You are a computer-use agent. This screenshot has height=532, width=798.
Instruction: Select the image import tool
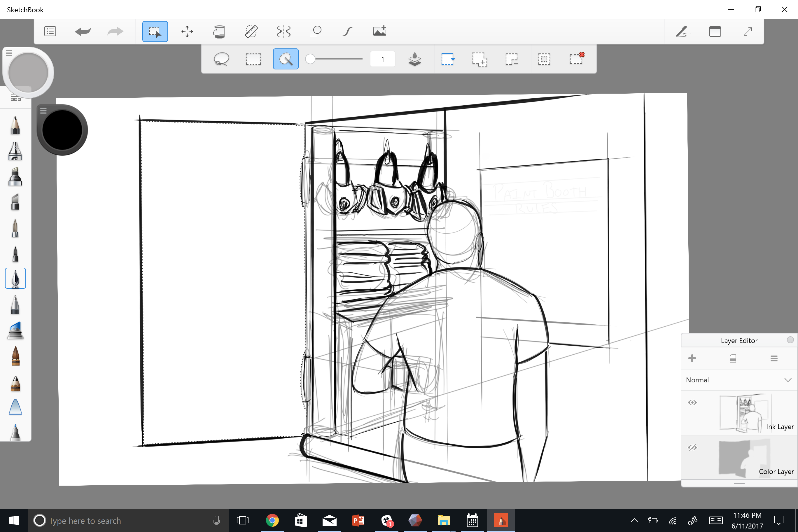pos(380,32)
